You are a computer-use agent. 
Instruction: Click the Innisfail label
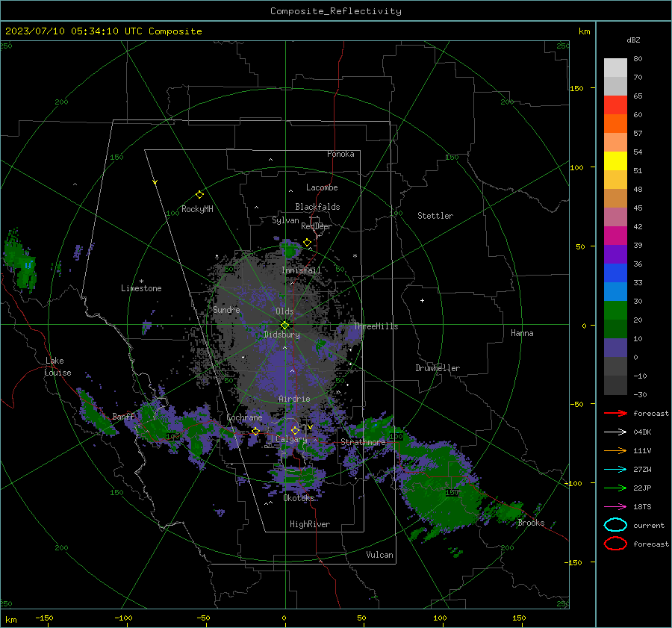pos(302,270)
